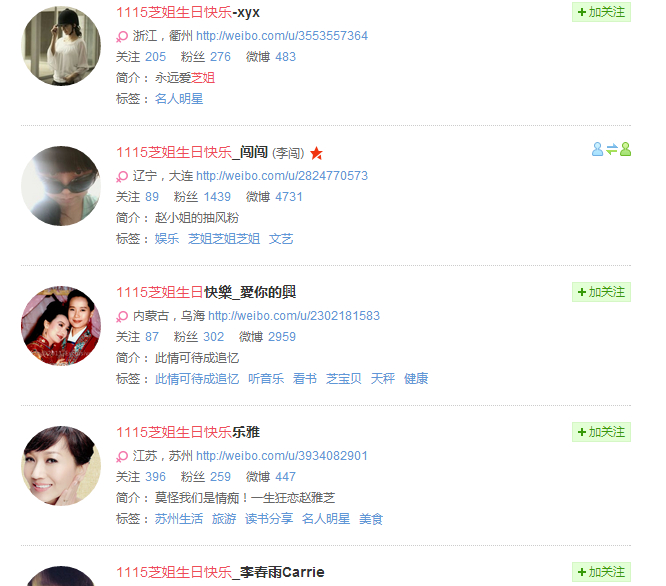666x586 pixels.
Task: Click the pink gender icon before 江苏，苏州
Action: tap(122, 456)
